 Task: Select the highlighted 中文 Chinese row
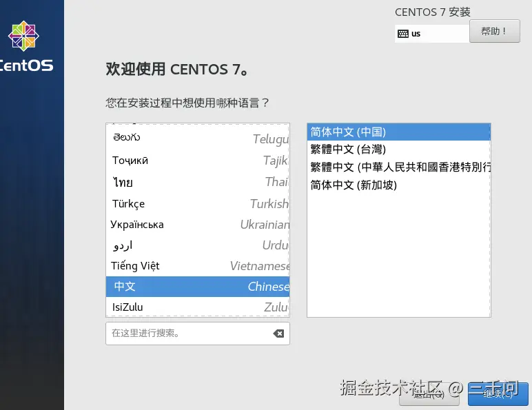click(198, 287)
